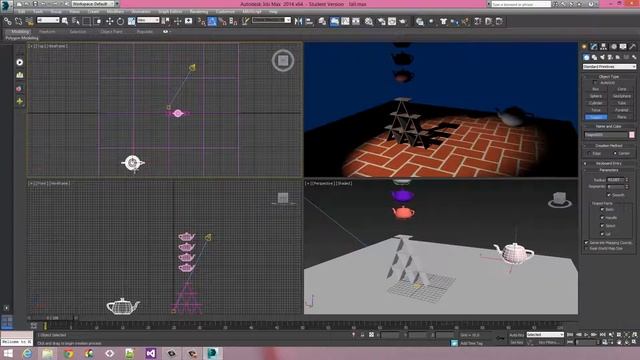
Task: Switch to the Modify command panel
Action: 594,47
